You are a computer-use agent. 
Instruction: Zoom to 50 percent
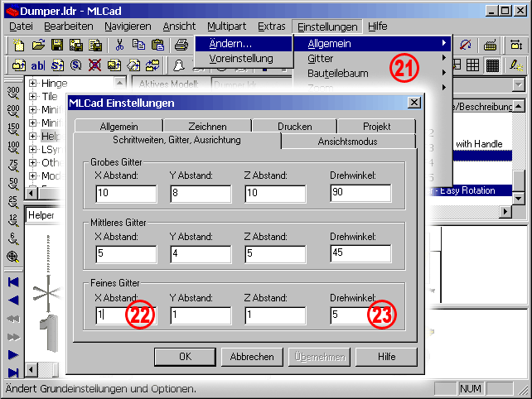13,184
